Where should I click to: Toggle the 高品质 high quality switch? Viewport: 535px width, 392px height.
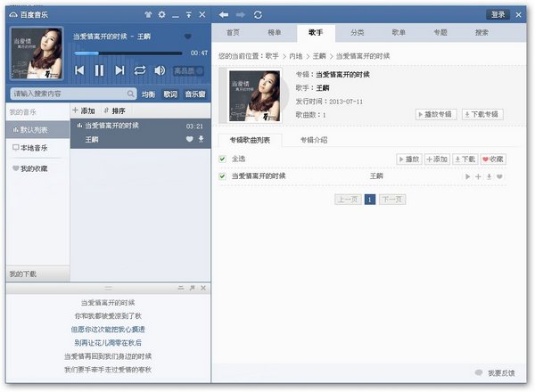coord(190,70)
